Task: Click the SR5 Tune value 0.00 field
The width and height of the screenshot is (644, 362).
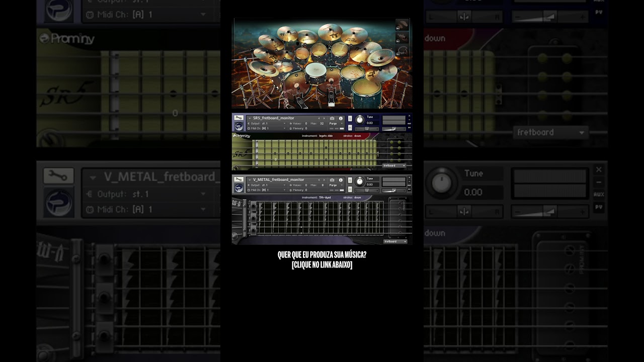Action: point(371,123)
